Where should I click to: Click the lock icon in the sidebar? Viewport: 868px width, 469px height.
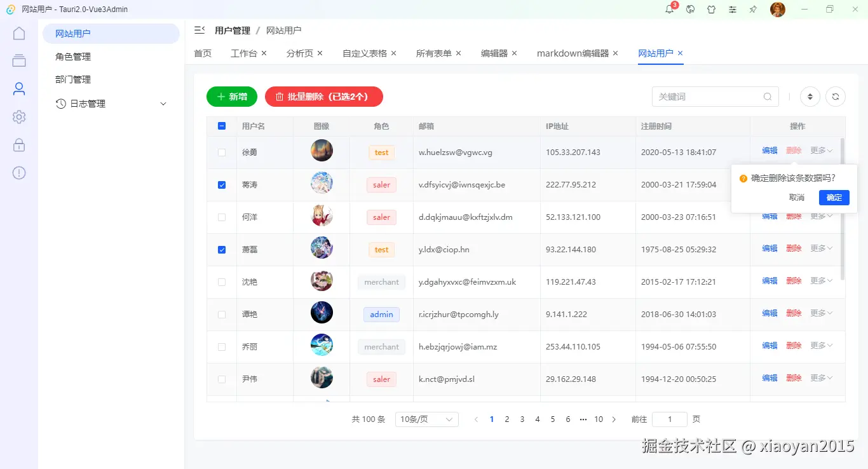click(18, 144)
